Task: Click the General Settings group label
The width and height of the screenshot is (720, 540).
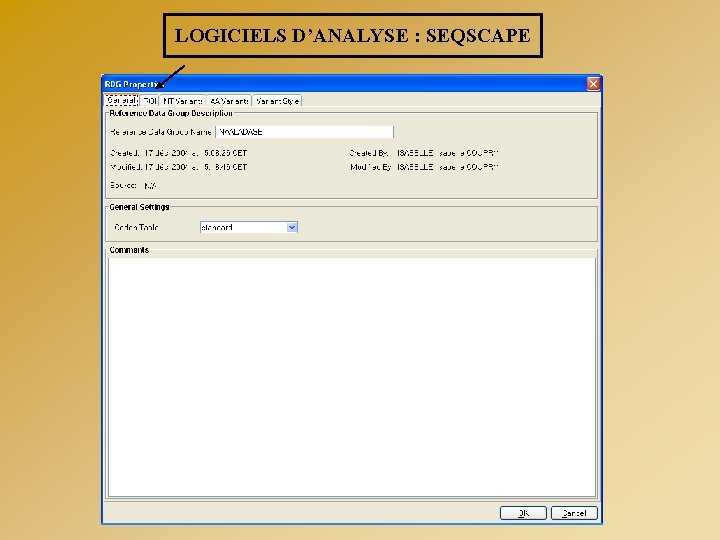Action: pos(139,207)
